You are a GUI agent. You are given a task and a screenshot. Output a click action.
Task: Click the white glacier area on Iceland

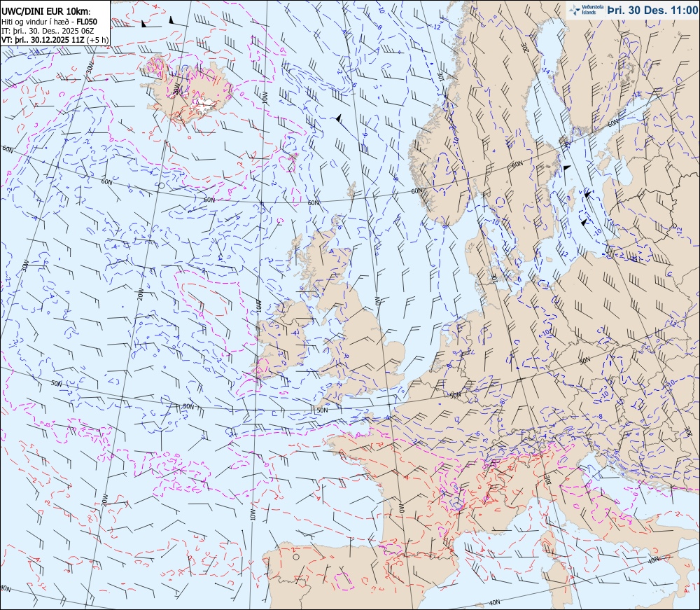pos(204,105)
